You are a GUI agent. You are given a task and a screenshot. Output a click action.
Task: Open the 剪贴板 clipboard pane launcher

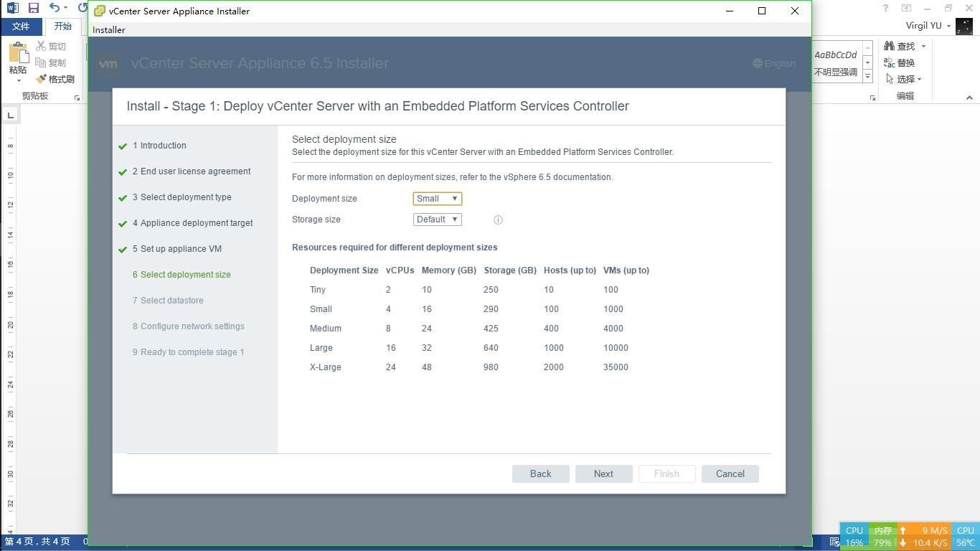(77, 98)
